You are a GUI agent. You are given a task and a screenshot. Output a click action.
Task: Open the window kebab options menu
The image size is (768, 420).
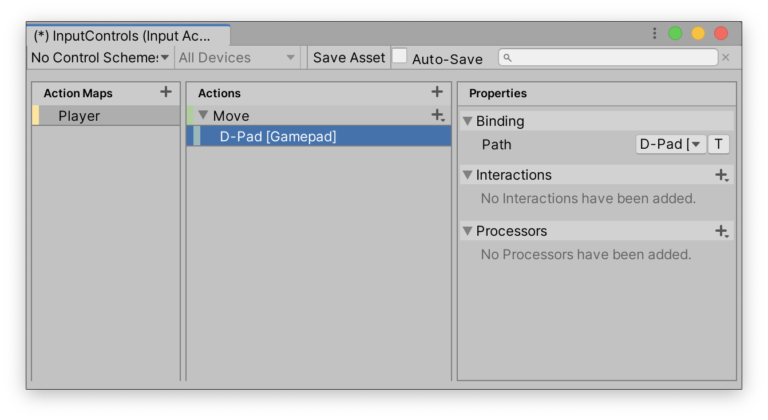pos(655,34)
